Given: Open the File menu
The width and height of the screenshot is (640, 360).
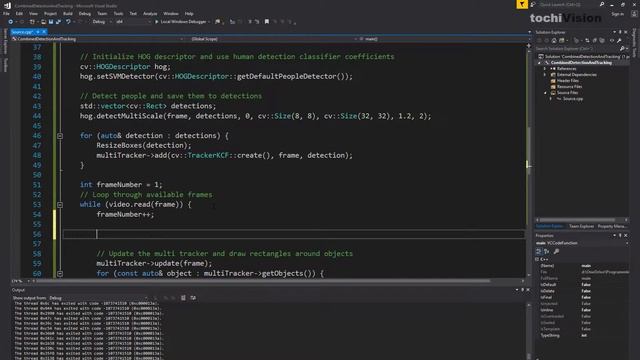Looking at the screenshot, I should coord(6,13).
